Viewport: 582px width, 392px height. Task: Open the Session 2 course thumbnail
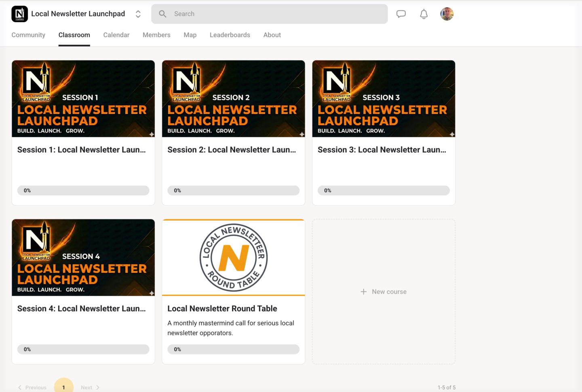coord(234,99)
